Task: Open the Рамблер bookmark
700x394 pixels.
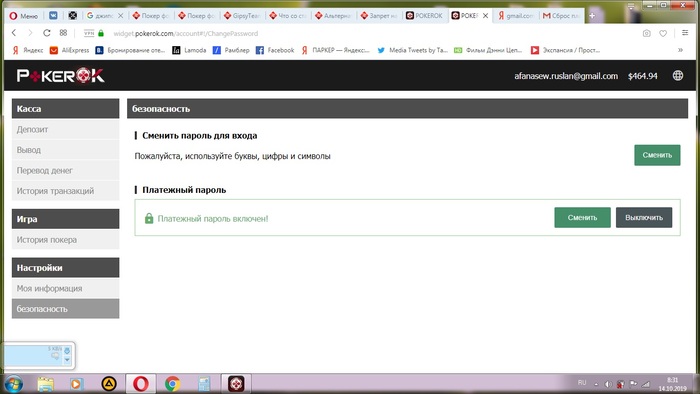Action: click(x=231, y=50)
